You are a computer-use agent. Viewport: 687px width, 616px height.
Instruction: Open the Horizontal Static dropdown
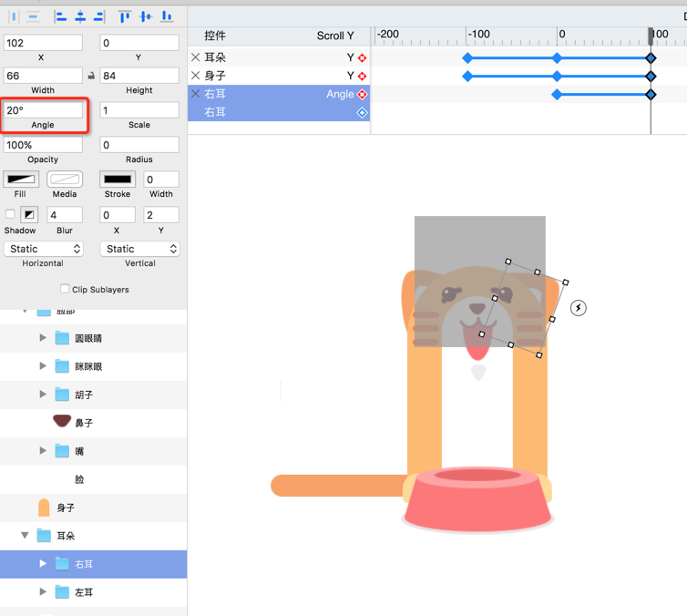pos(44,249)
